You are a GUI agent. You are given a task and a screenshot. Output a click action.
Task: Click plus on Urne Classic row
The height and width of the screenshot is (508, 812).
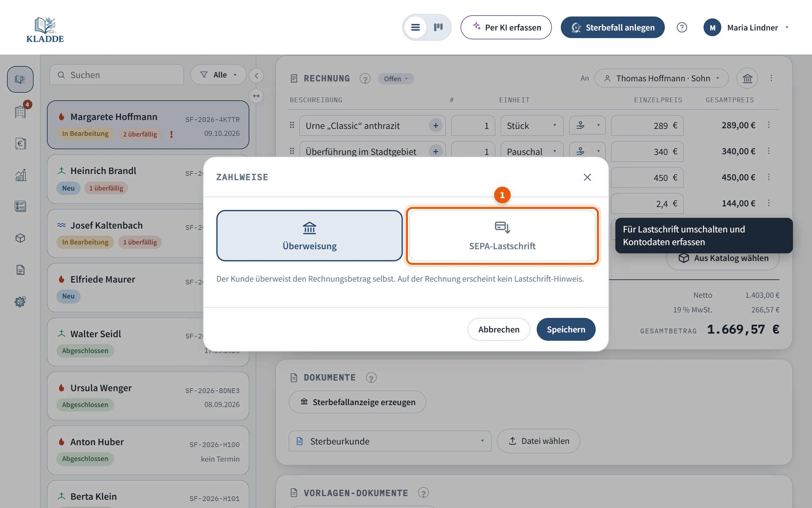435,126
